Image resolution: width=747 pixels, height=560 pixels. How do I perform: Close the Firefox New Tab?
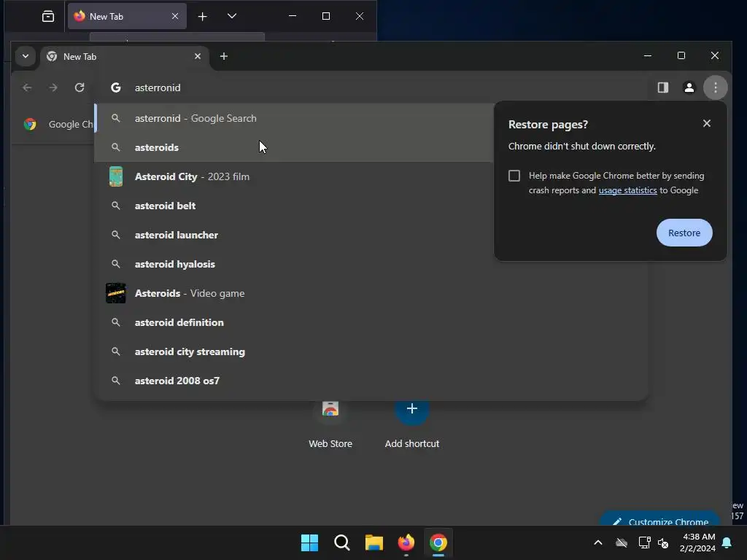coord(175,16)
